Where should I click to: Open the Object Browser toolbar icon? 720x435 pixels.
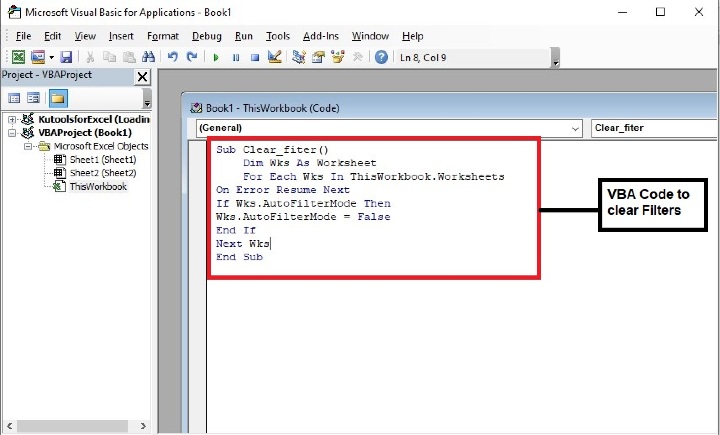coord(338,57)
